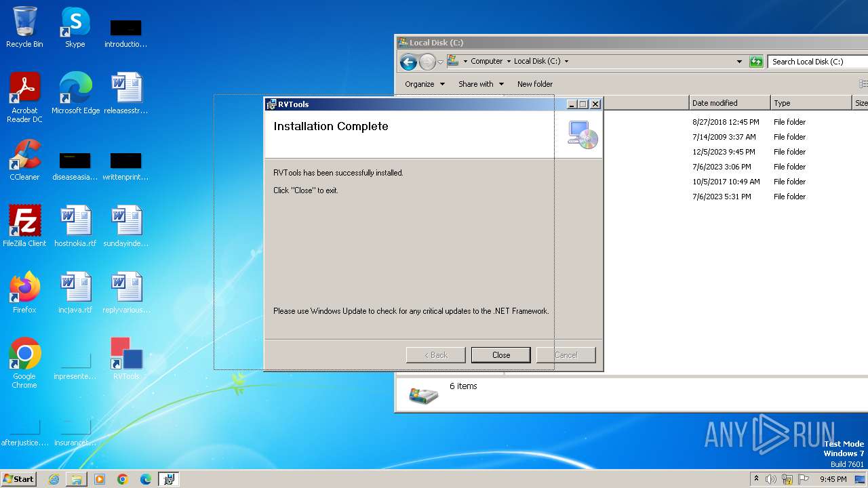Close the RVTools installer with Close button

point(501,355)
